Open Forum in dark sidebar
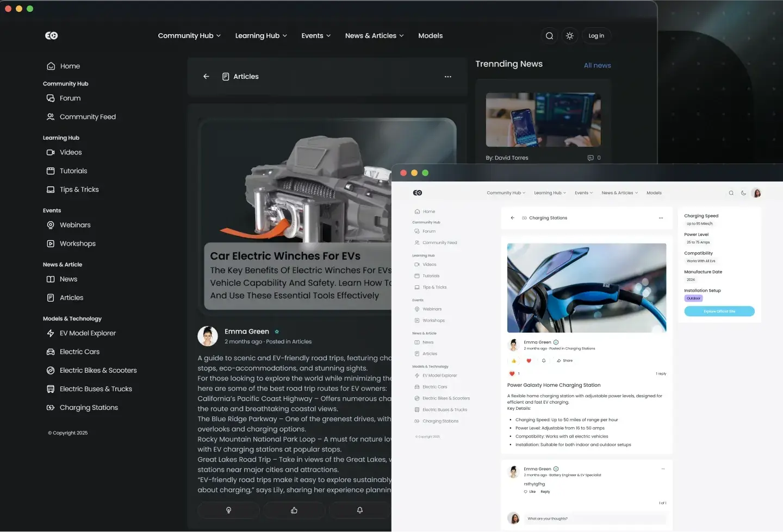Screen dimensions: 783x532 click(64, 98)
